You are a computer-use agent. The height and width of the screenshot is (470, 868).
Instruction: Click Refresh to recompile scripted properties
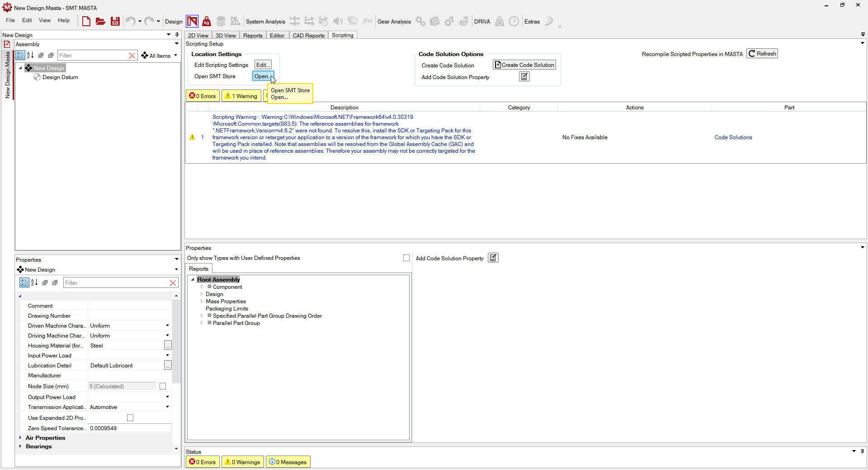coord(762,54)
